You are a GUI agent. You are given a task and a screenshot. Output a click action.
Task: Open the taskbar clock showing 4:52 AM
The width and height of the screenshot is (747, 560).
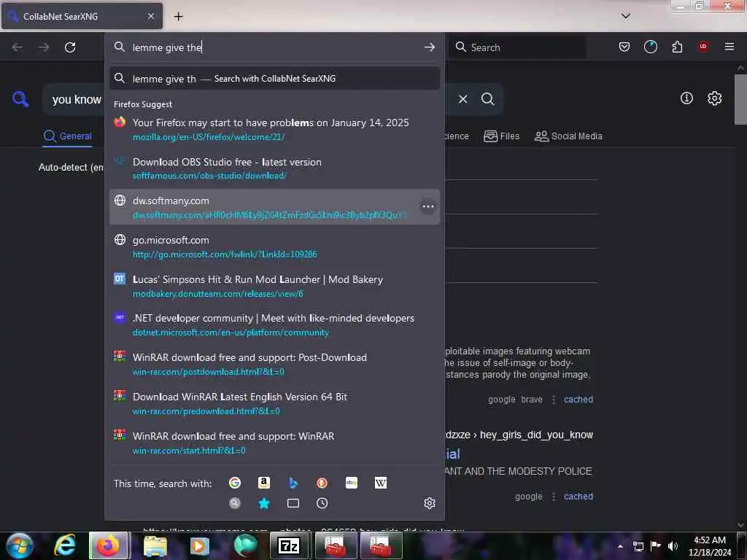point(709,546)
